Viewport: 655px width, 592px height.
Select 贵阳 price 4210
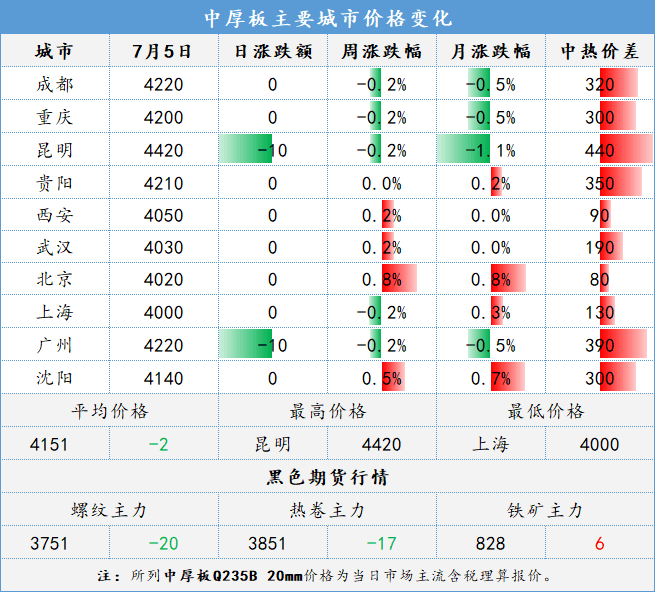(x=163, y=184)
